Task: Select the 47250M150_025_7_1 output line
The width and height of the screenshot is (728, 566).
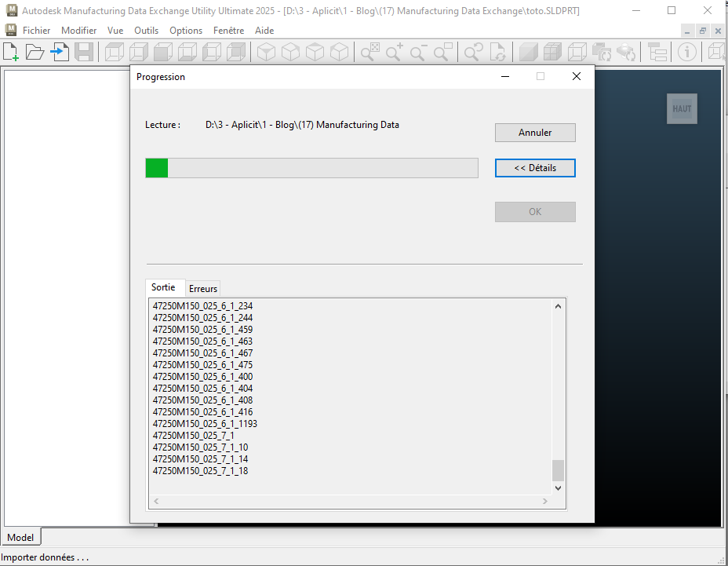Action: 193,436
